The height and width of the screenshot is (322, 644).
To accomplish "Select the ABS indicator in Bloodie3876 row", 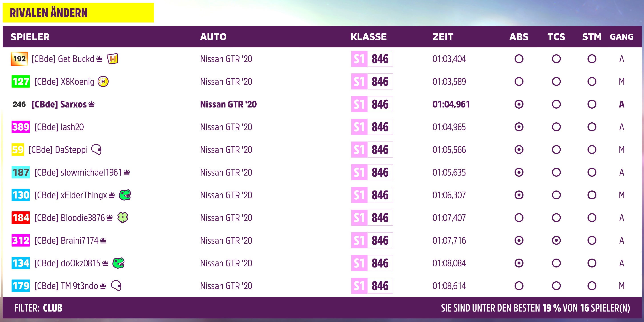I will 519,218.
